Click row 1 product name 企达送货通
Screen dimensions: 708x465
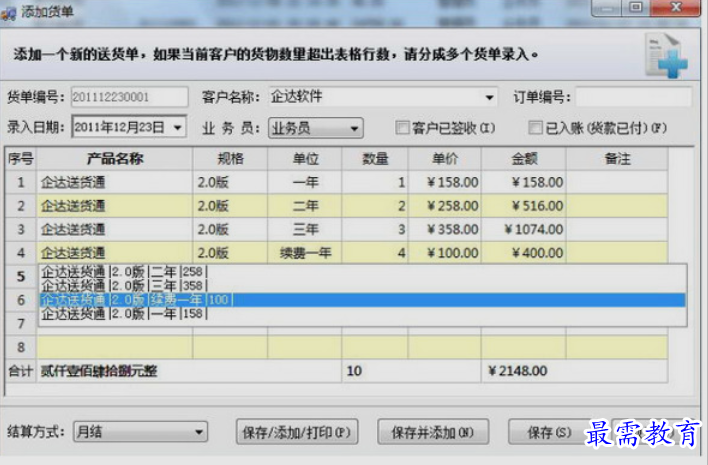pos(73,182)
